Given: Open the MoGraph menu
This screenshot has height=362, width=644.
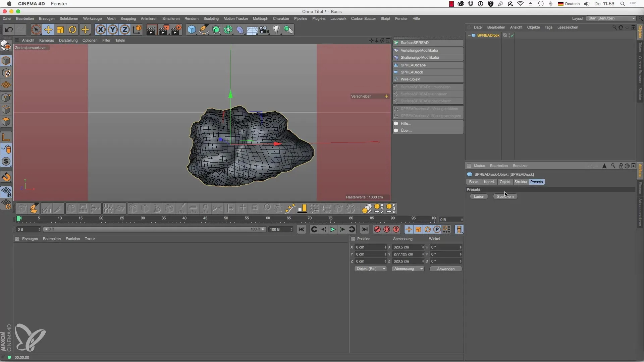Looking at the screenshot, I should click(x=260, y=19).
